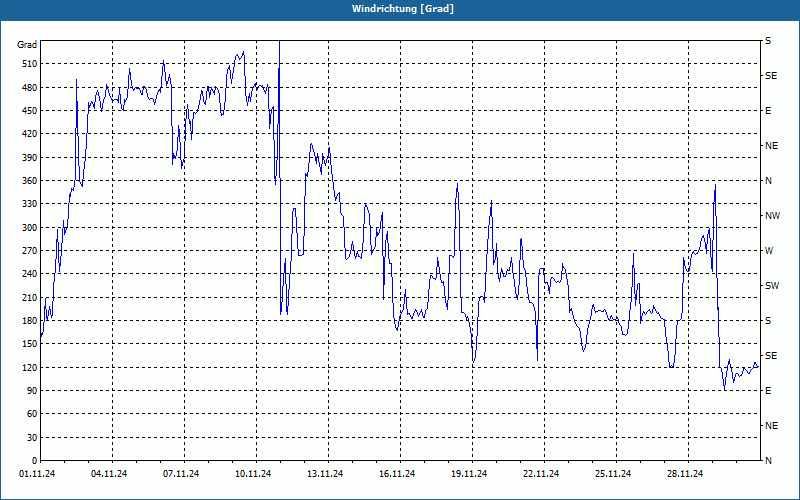Viewport: 800px width, 500px height.
Task: Click the date label 19.11.24
Action: [468, 474]
